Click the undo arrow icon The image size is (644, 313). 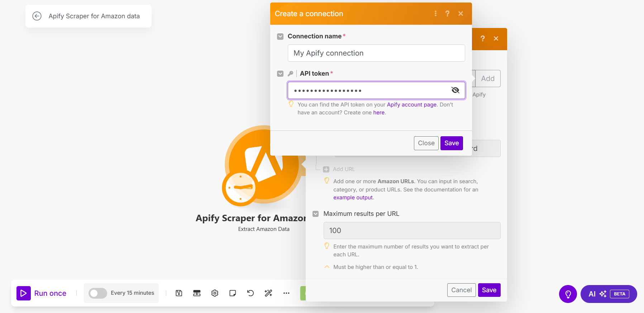point(251,293)
